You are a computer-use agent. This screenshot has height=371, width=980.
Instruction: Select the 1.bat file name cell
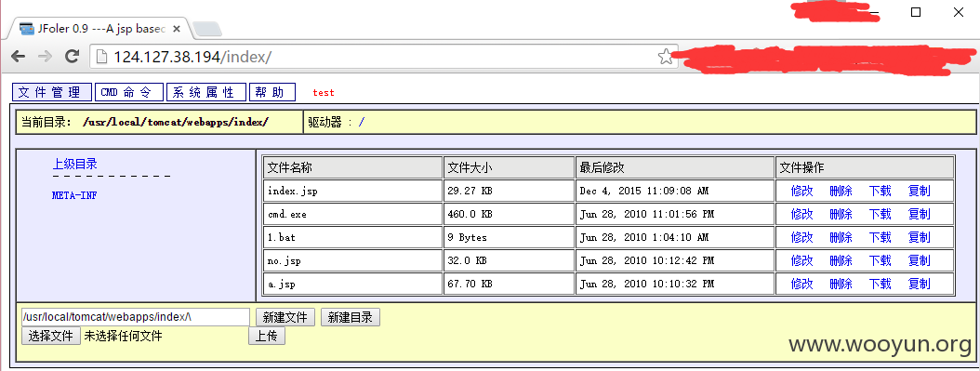click(352, 237)
